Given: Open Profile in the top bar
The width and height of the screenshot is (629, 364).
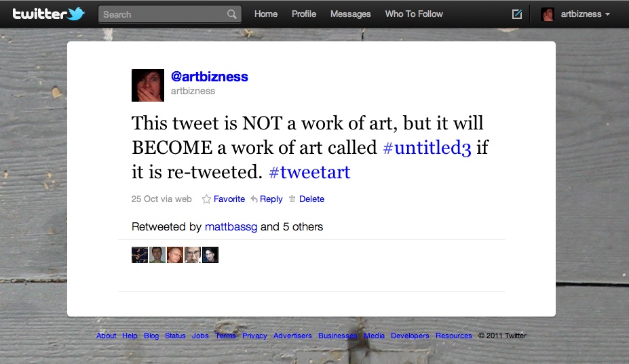Looking at the screenshot, I should tap(304, 14).
